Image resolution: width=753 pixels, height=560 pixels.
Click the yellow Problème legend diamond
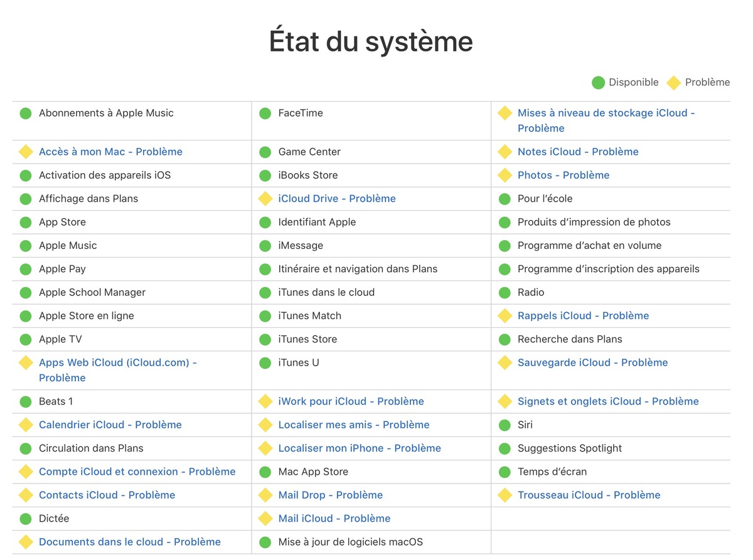(673, 83)
